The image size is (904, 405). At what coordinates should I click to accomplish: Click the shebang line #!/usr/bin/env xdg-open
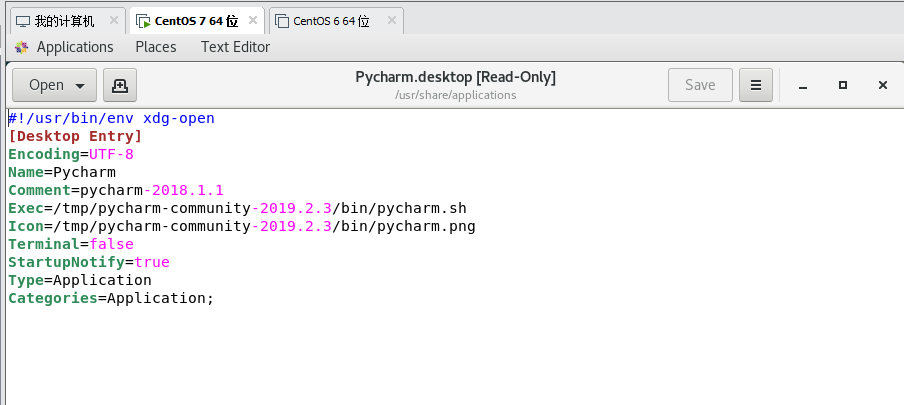click(x=111, y=118)
